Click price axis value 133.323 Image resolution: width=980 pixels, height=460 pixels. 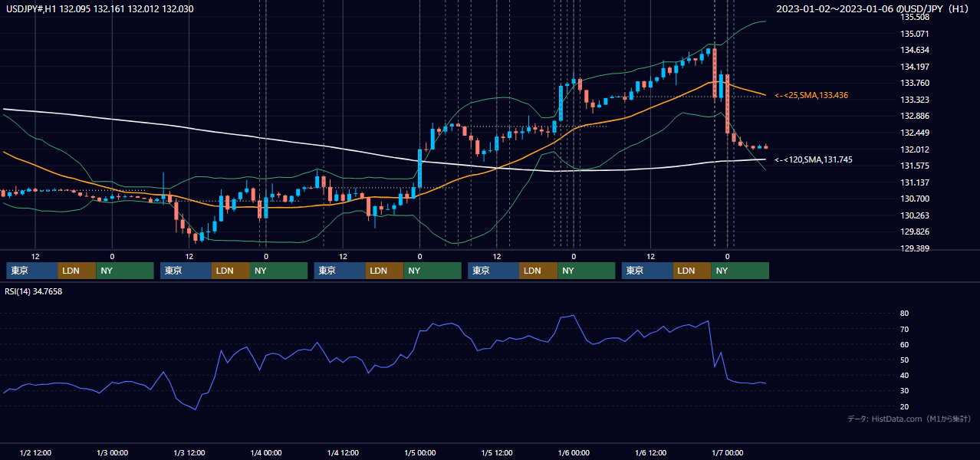(915, 100)
